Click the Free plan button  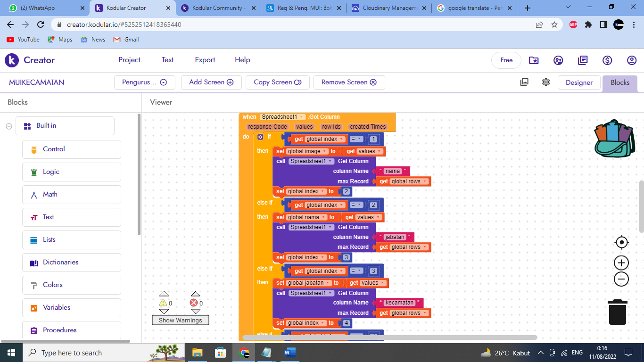point(506,60)
